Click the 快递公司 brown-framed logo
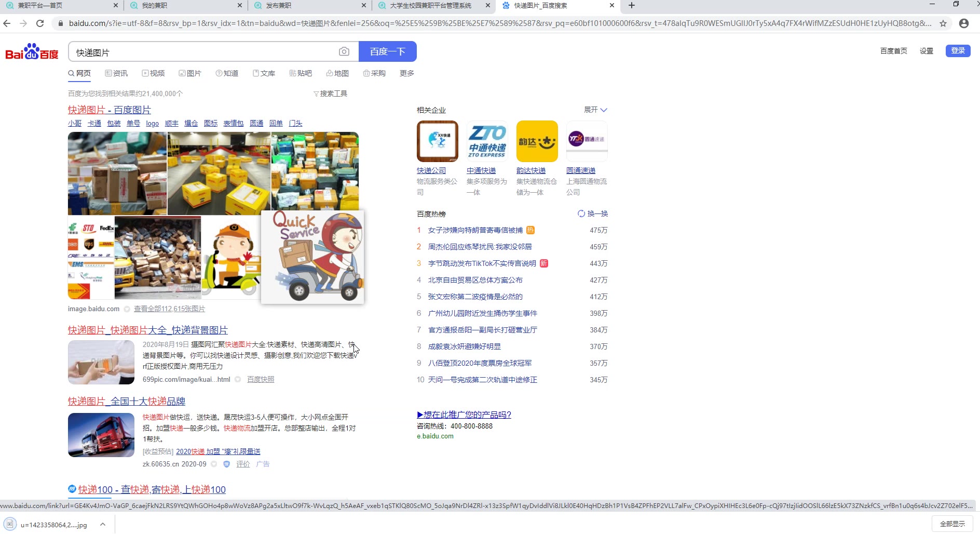This screenshot has height=534, width=980. point(437,141)
